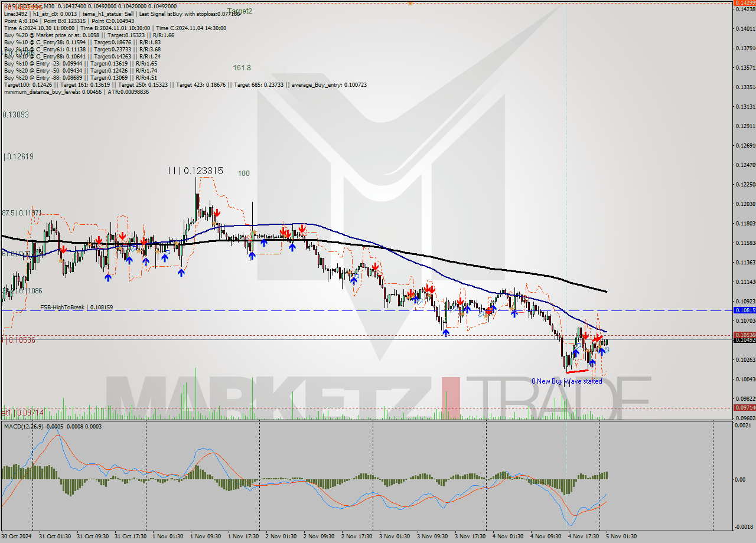756x543 pixels.
Task: Click the '1 Nov 09:30' time axis label
Action: pyautogui.click(x=206, y=537)
